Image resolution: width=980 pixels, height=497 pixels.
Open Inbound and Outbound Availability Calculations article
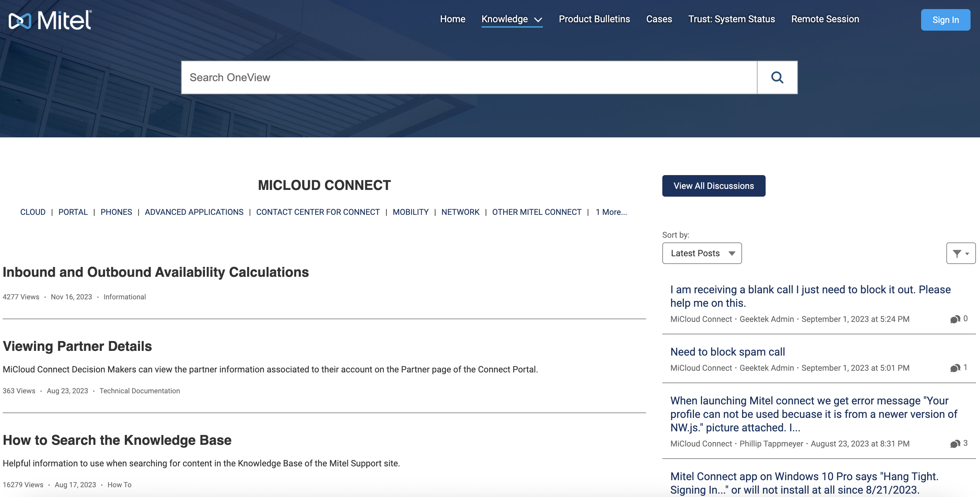pyautogui.click(x=155, y=272)
